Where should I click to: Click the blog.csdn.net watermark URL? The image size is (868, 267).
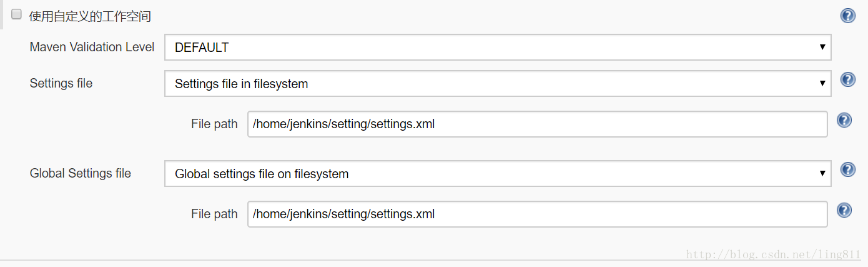point(773,254)
